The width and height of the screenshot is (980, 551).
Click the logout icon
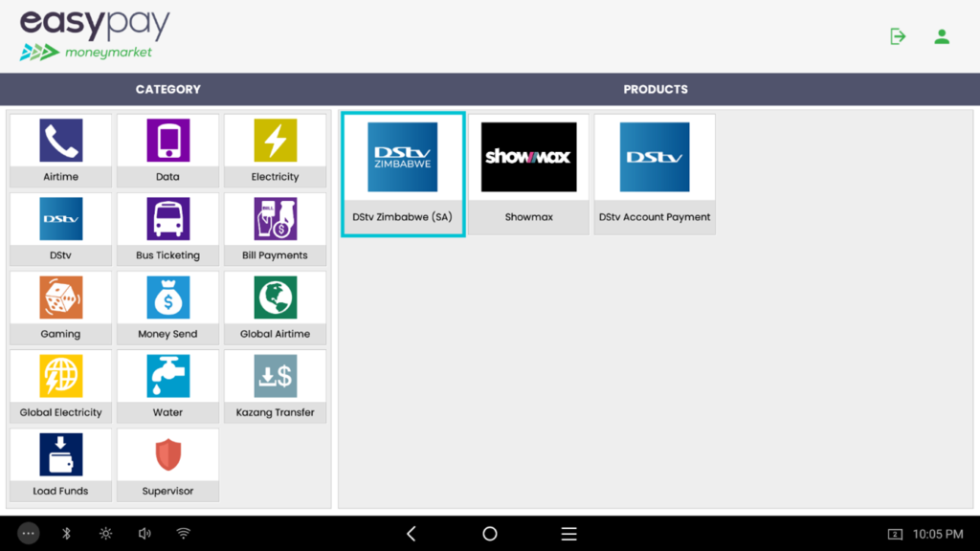(898, 36)
